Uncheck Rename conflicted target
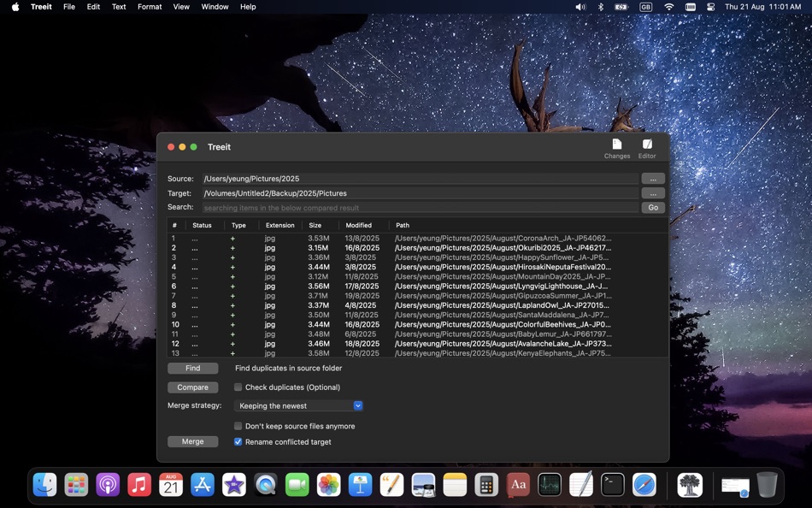This screenshot has height=508, width=812. (x=238, y=441)
